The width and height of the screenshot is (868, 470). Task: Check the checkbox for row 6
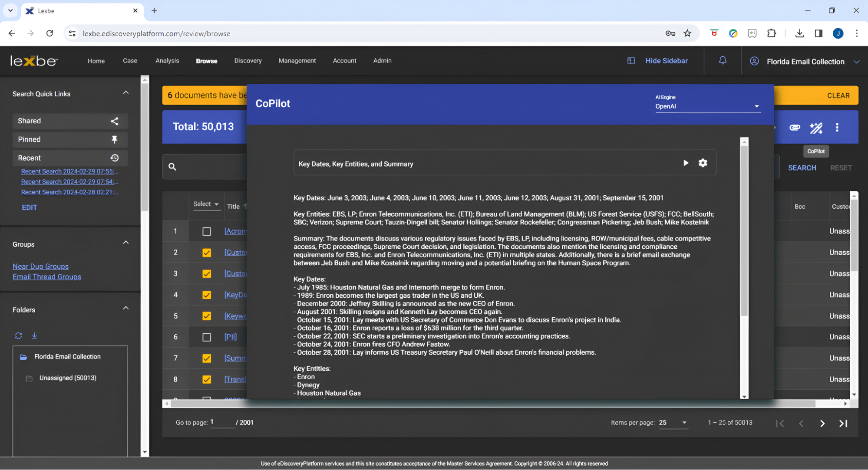click(x=207, y=337)
